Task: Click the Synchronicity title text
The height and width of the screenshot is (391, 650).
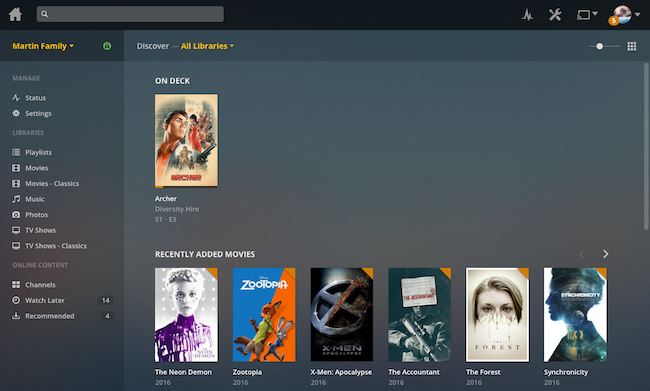Action: point(566,372)
